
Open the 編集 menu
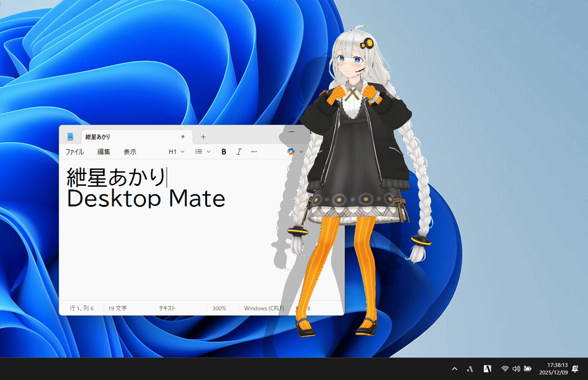103,152
